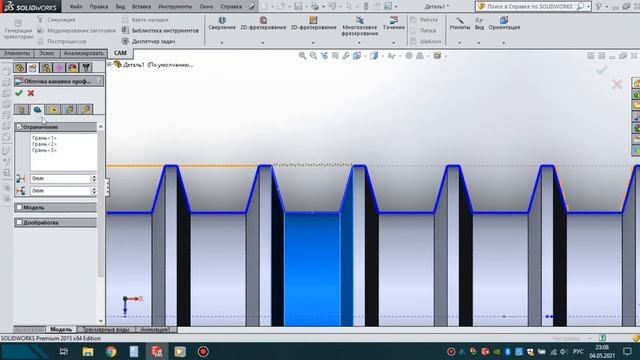Switch to the Эскиз ribbon tab
This screenshot has width=640, height=360.
[x=47, y=53]
